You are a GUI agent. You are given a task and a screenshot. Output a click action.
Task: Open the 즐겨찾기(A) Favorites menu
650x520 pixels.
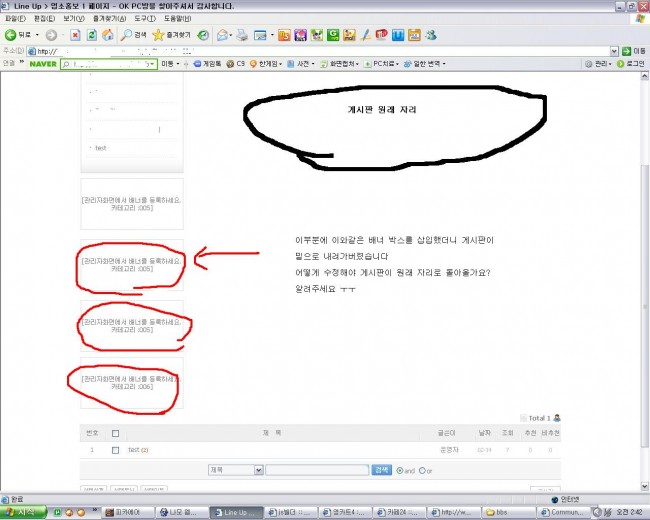(109, 19)
